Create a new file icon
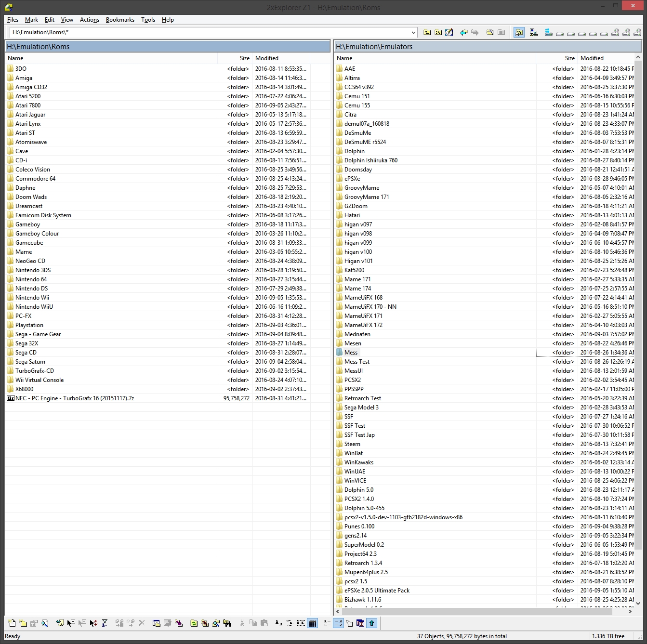This screenshot has width=647, height=644. [12, 623]
